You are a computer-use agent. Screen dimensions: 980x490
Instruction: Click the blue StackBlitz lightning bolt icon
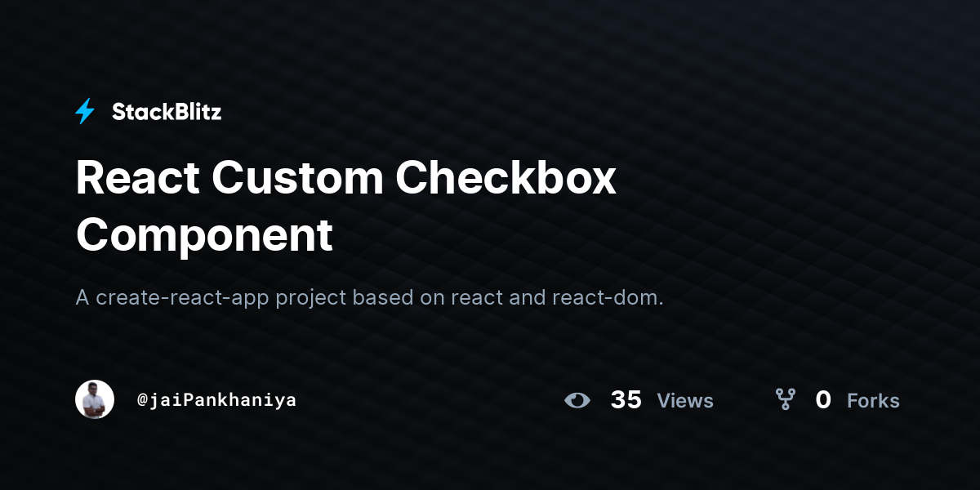(x=85, y=112)
